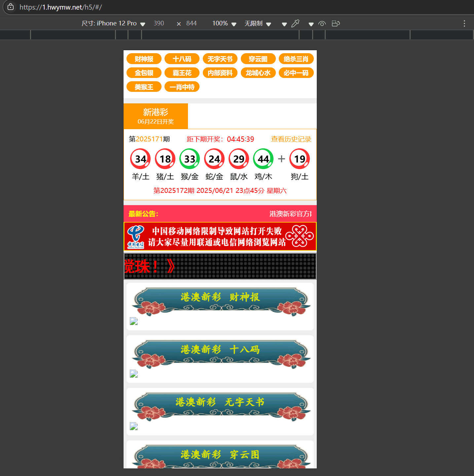Image resolution: width=474 pixels, height=476 pixels.
Task: Click the viewport width field showing 390
Action: tap(159, 23)
